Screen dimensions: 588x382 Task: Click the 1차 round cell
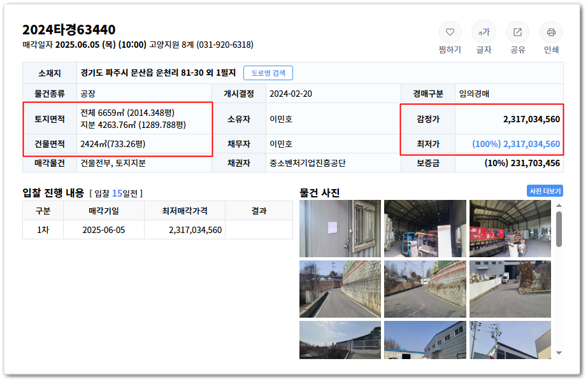pyautogui.click(x=43, y=230)
